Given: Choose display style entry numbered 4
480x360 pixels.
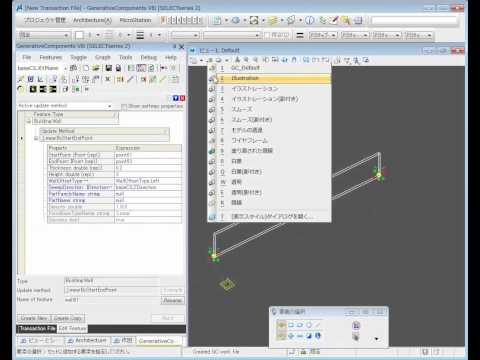Looking at the screenshot, I should tap(269, 99).
